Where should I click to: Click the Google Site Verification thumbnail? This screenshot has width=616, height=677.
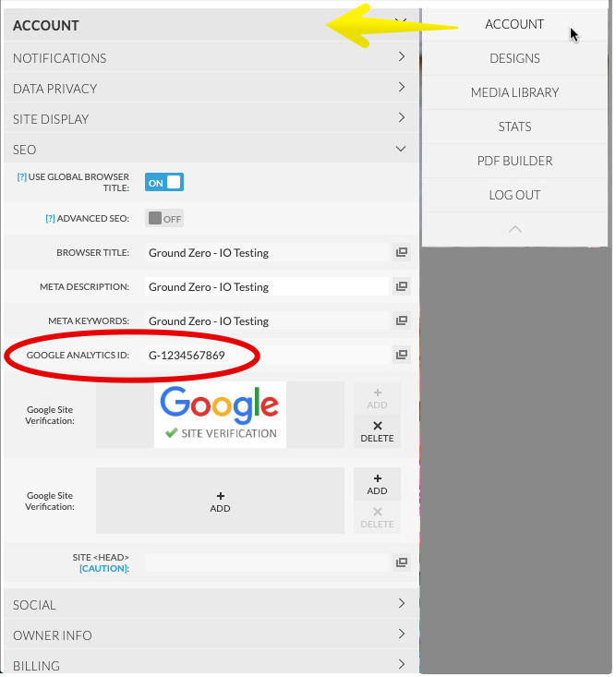tap(221, 417)
